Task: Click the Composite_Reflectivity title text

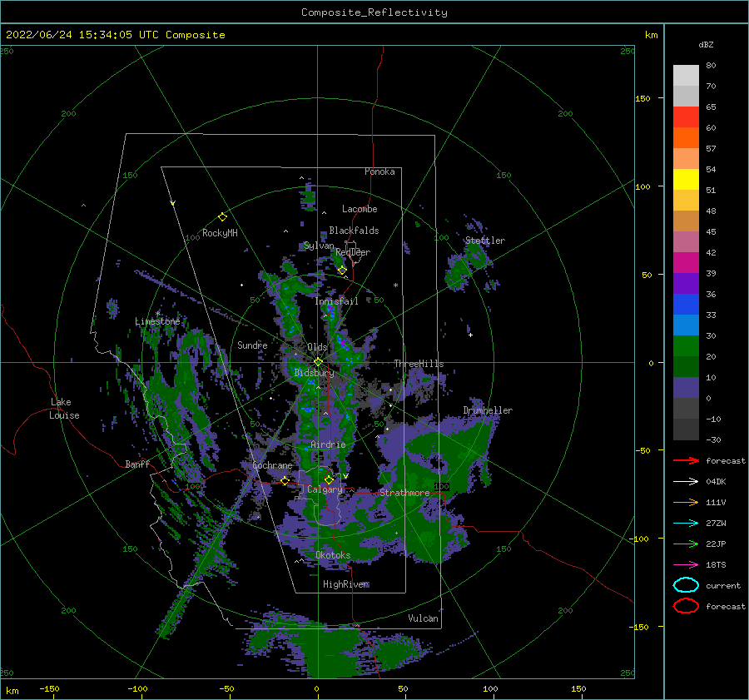Action: pos(374,12)
